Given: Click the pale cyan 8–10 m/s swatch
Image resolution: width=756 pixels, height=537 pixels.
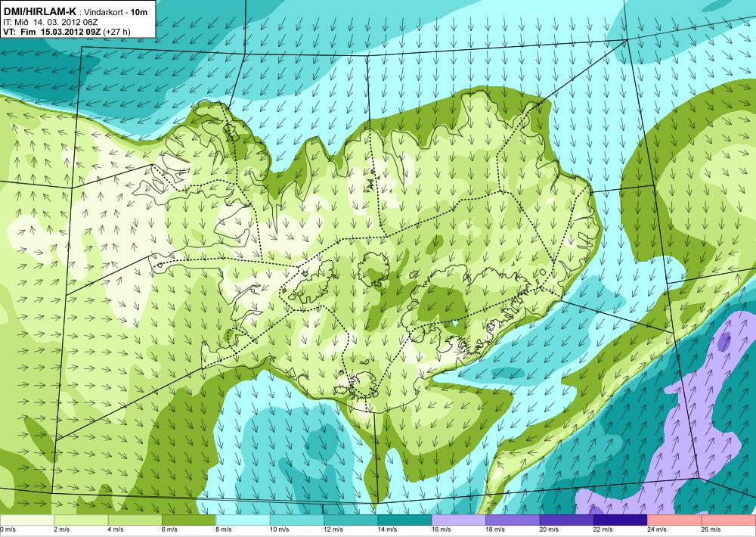Looking at the screenshot, I should click(243, 520).
